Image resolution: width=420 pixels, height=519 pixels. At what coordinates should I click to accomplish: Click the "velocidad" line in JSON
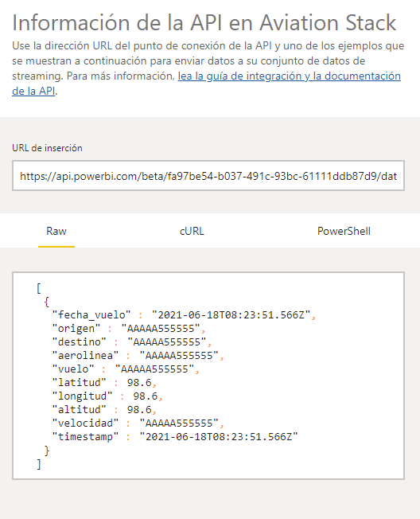coord(138,423)
